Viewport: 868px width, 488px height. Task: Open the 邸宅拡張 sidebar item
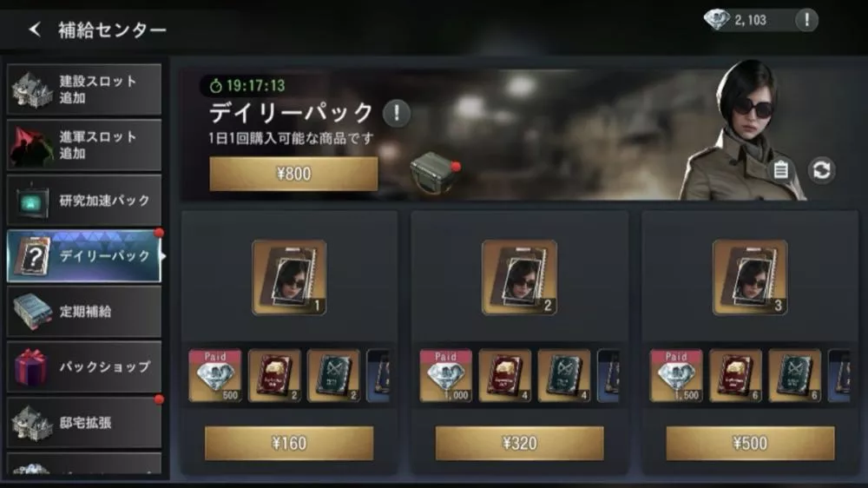84,423
